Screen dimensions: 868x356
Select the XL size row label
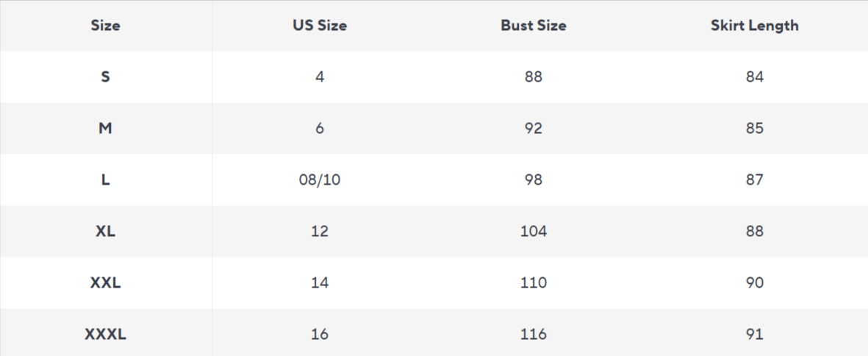click(x=106, y=231)
